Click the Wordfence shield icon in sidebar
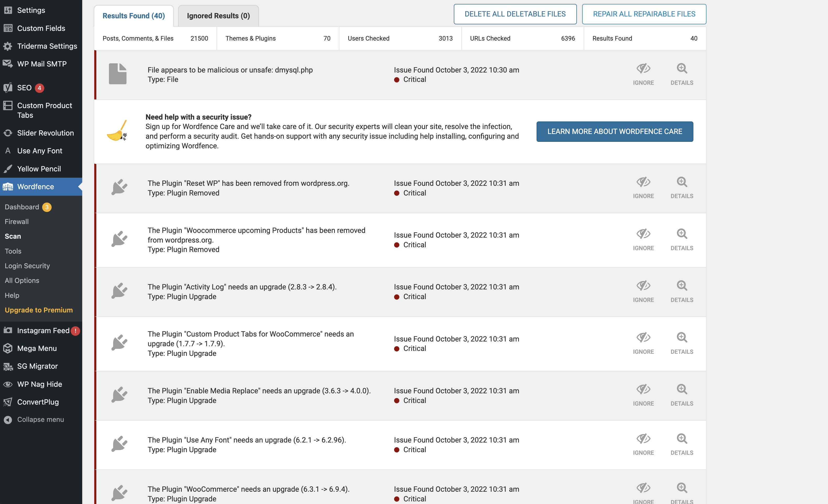 [8, 187]
